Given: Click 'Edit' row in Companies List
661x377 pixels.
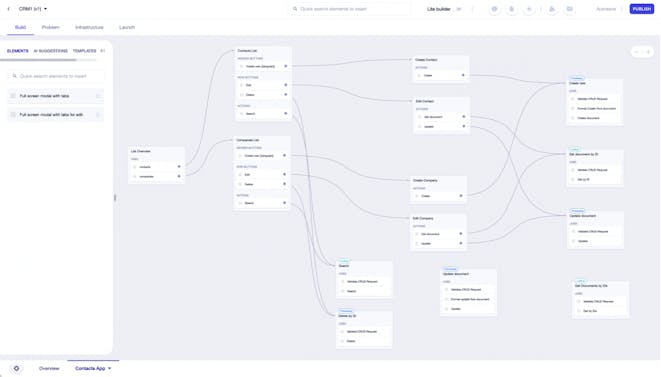Looking at the screenshot, I should tap(262, 175).
